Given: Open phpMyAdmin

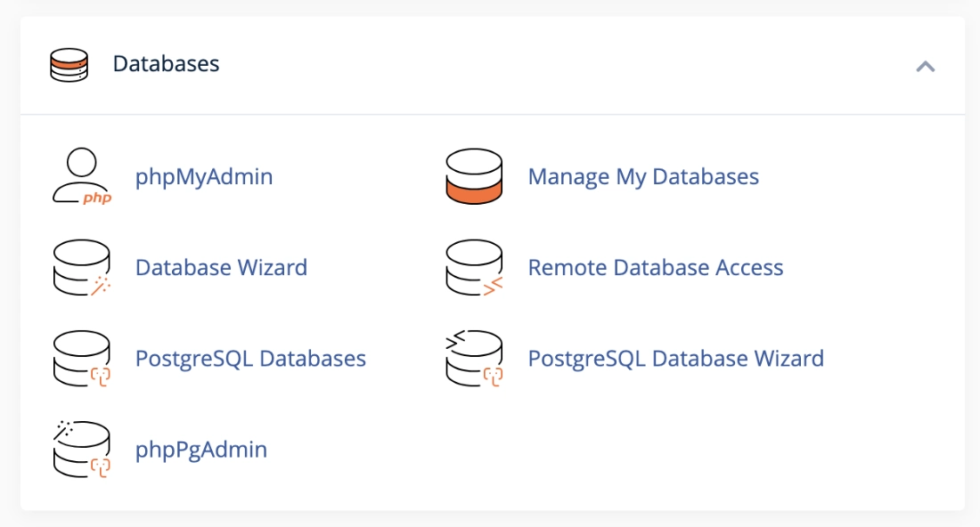Looking at the screenshot, I should click(x=204, y=176).
